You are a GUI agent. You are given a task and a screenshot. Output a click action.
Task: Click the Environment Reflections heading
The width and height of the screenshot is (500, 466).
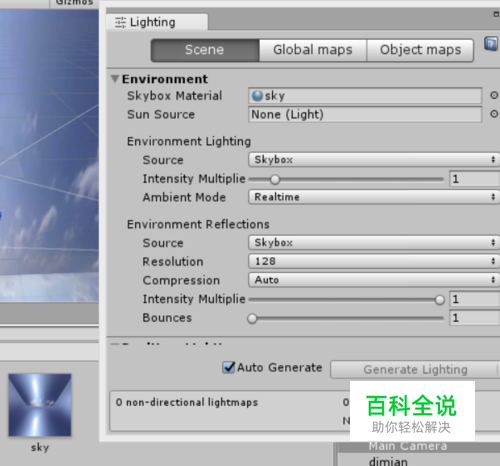pyautogui.click(x=198, y=224)
